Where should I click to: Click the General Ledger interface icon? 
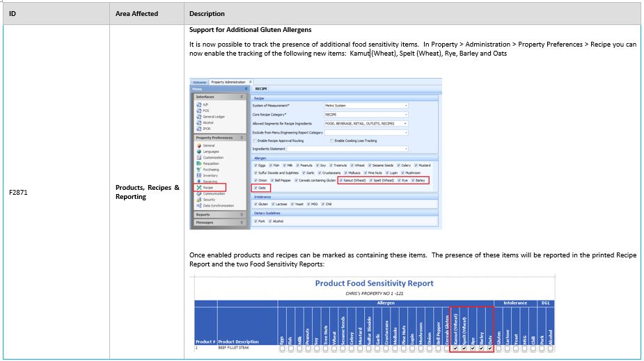point(198,117)
